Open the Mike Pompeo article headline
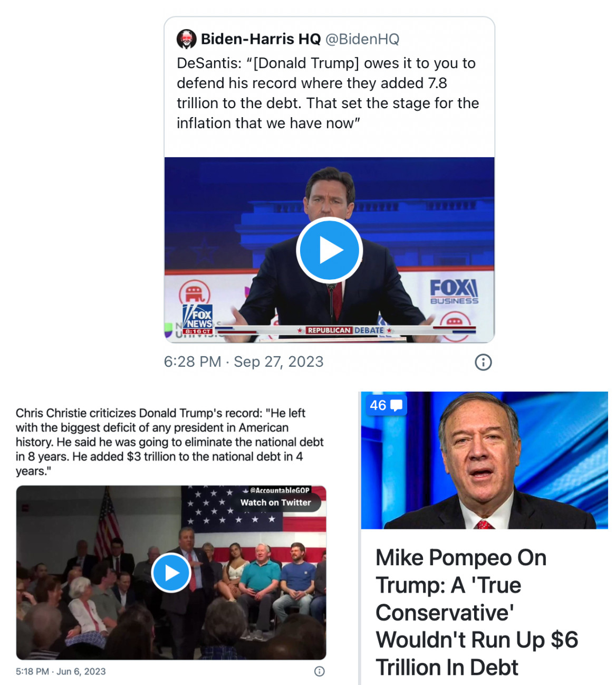Image resolution: width=616 pixels, height=685 pixels. click(477, 612)
